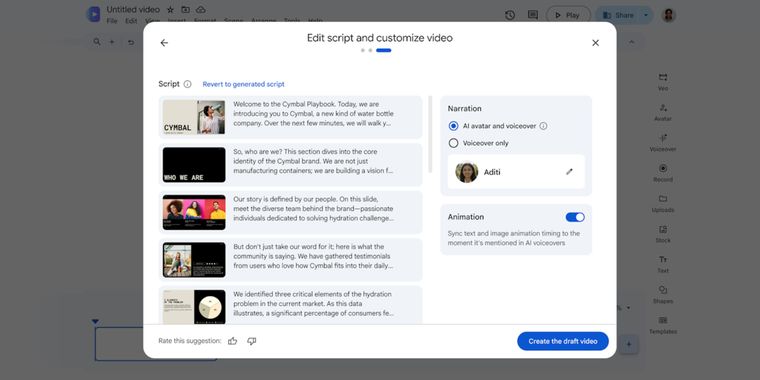
Task: Rate suggestion with thumbs up
Action: click(233, 341)
